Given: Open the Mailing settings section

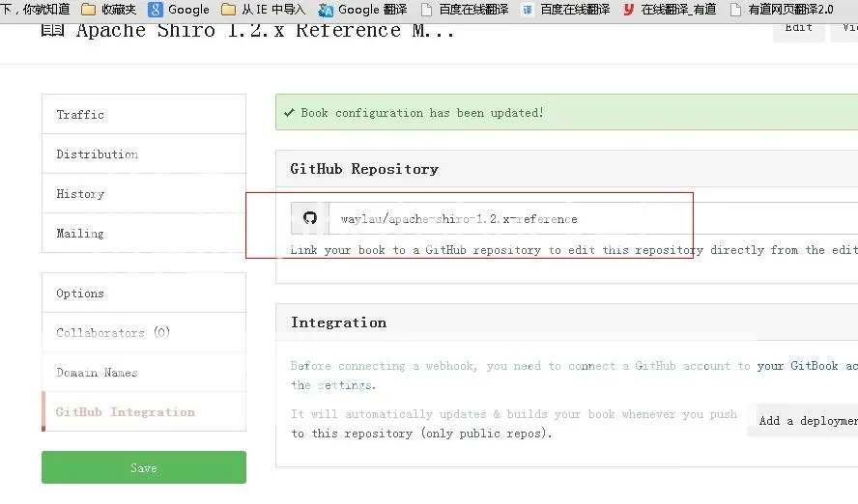Looking at the screenshot, I should tap(144, 234).
